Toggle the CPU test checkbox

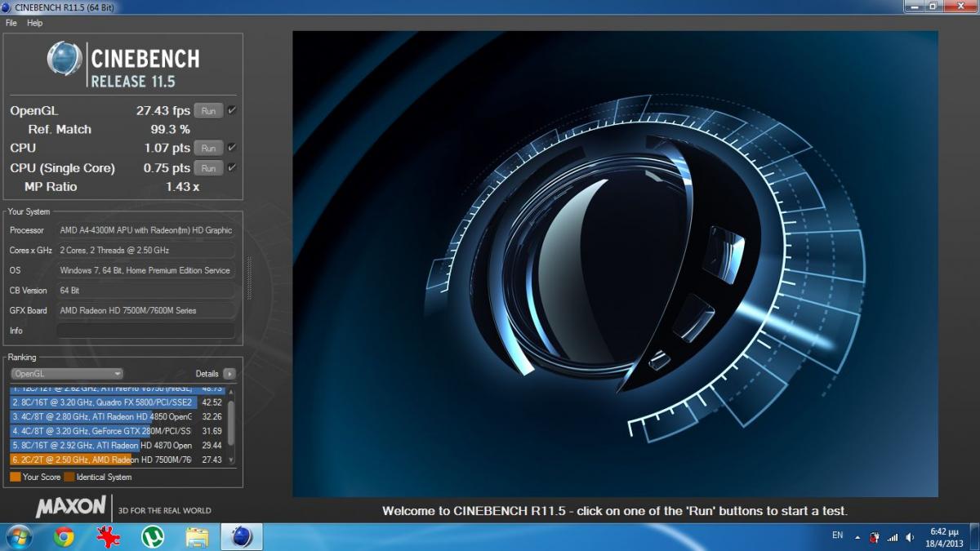232,148
